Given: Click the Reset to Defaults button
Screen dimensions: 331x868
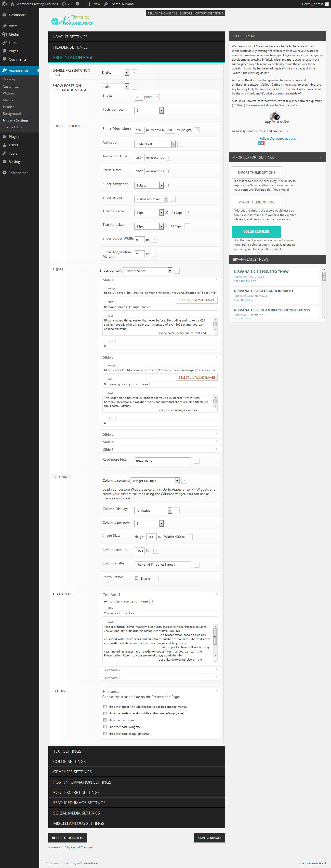Looking at the screenshot, I should (x=67, y=838).
